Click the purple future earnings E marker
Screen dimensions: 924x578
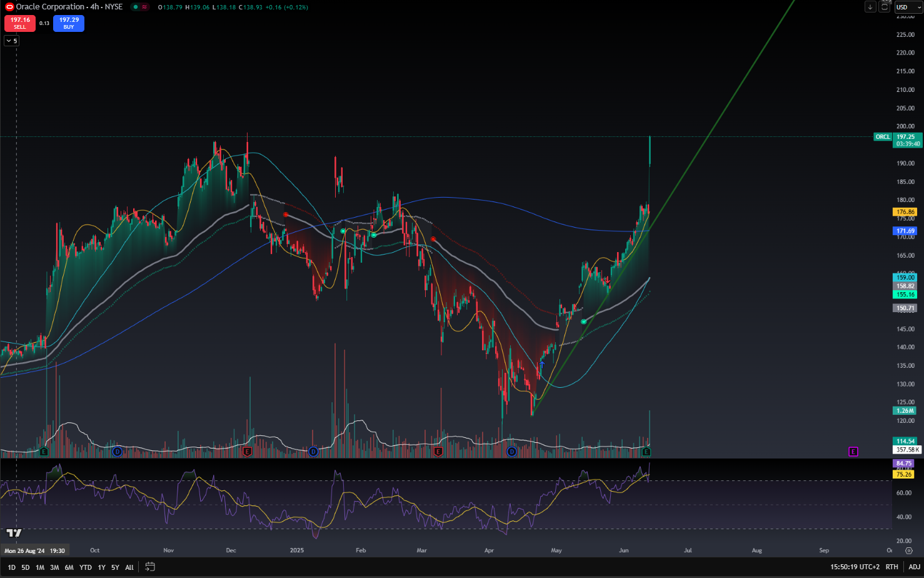coord(853,452)
